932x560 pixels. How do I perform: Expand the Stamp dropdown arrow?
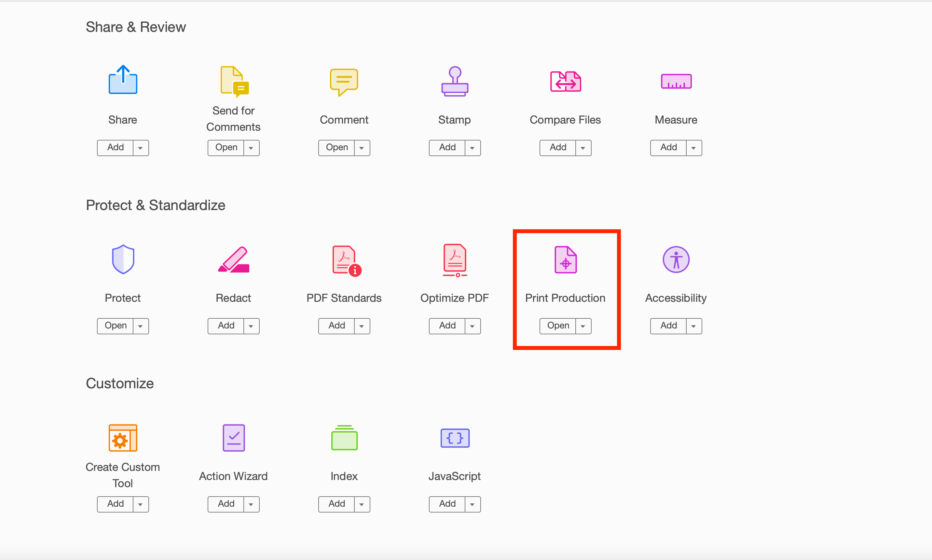[x=473, y=148]
